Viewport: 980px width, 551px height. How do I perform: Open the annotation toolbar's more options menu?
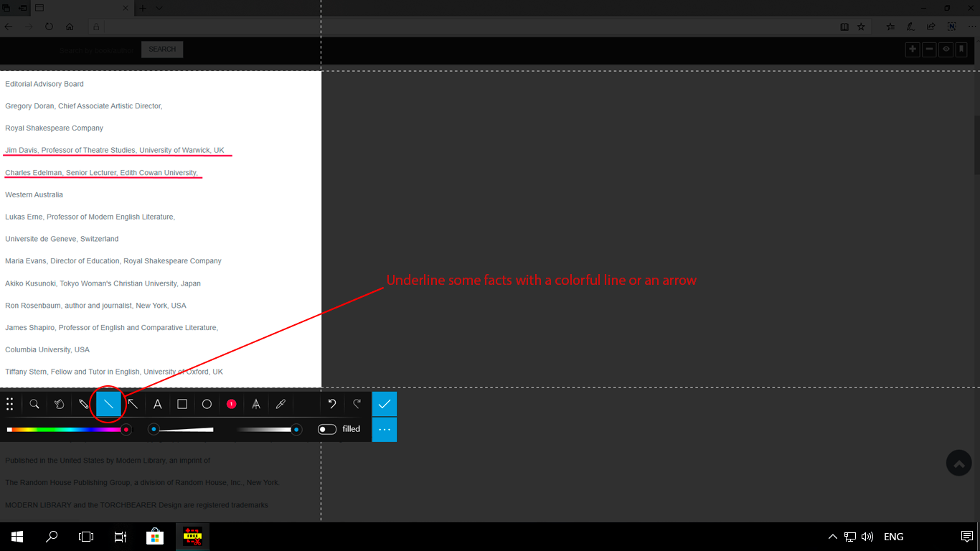coord(385,429)
